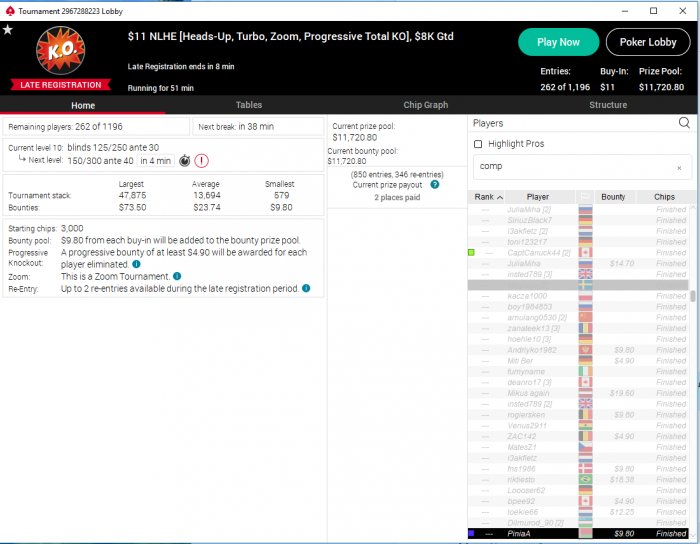Select player row Loooser62
Screen dimensions: 700x544
[578, 490]
